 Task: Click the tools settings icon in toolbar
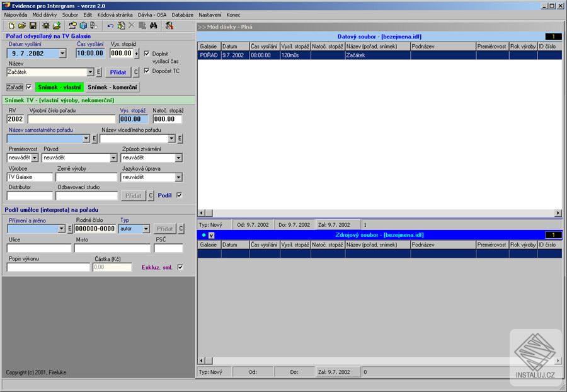click(x=169, y=26)
